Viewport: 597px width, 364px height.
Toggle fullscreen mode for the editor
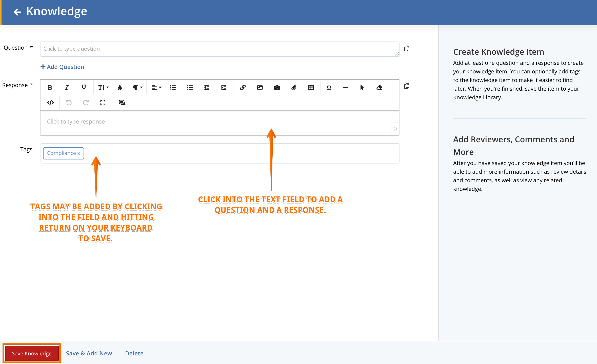click(103, 103)
